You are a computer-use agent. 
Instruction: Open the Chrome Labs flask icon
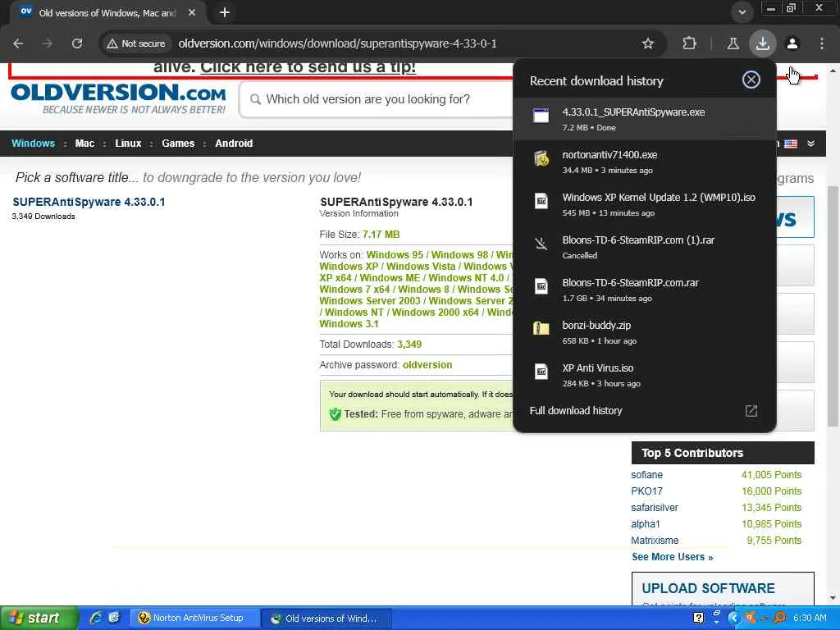pyautogui.click(x=733, y=43)
